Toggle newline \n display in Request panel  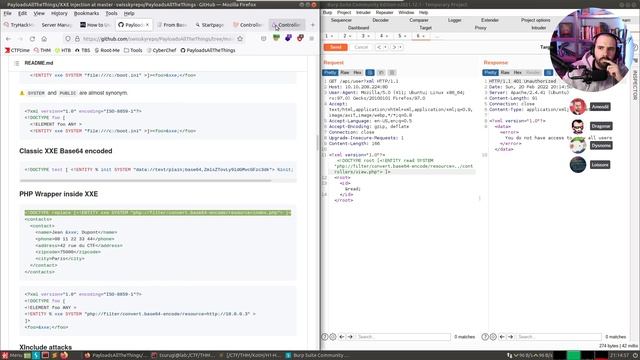tap(381, 73)
